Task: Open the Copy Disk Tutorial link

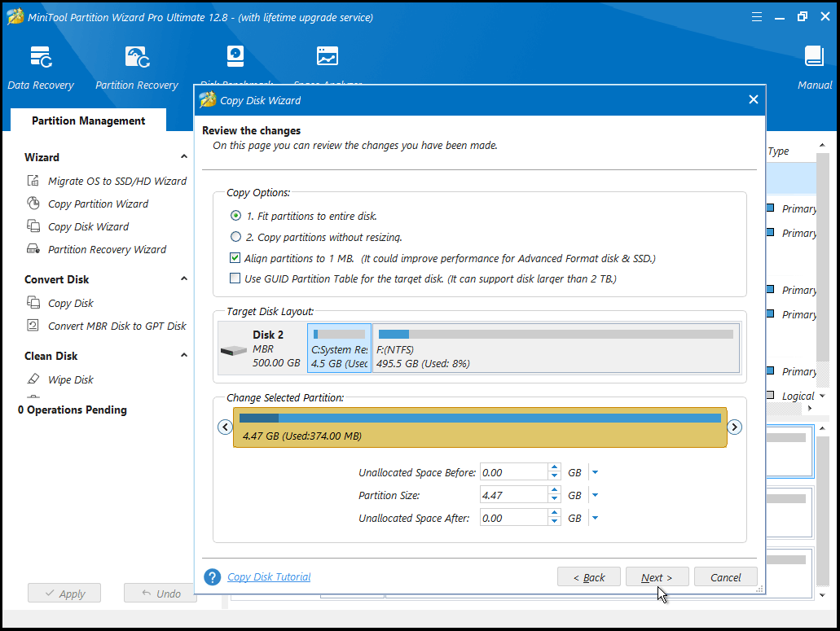Action: tap(269, 576)
